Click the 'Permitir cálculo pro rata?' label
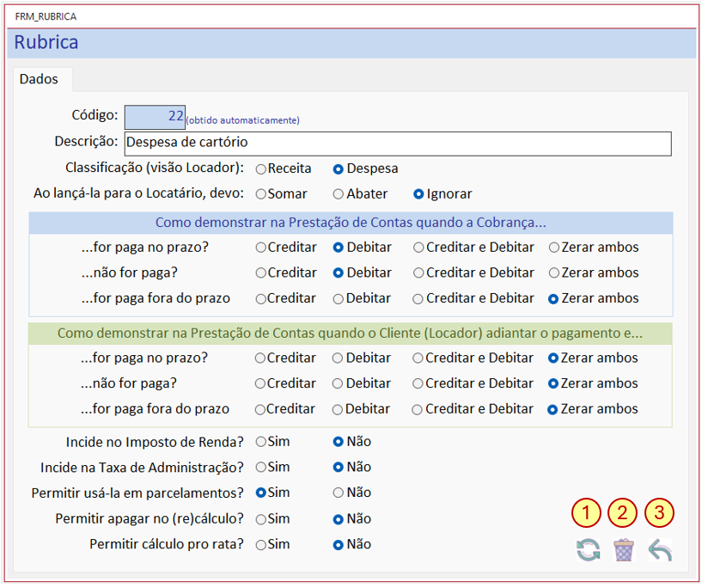 pyautogui.click(x=167, y=544)
